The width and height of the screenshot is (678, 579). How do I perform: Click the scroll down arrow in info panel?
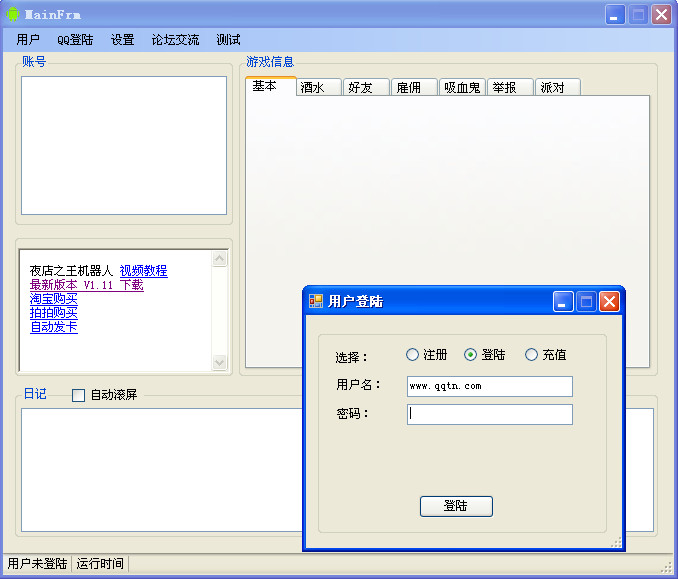[220, 362]
